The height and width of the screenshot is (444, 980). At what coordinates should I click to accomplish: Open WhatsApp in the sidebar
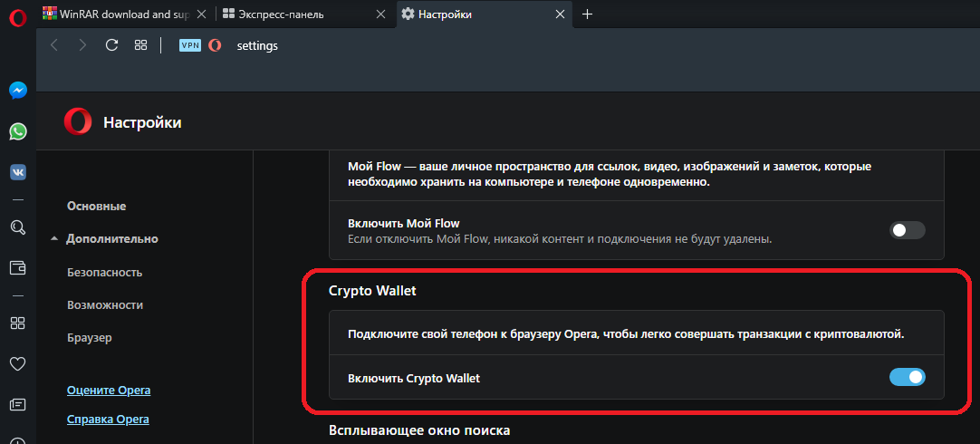[x=17, y=132]
